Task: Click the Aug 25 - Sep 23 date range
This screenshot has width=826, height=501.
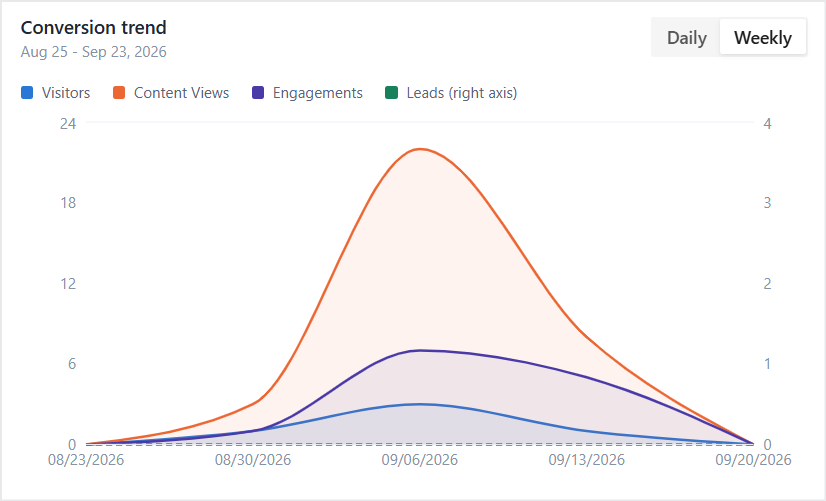Action: (93, 52)
